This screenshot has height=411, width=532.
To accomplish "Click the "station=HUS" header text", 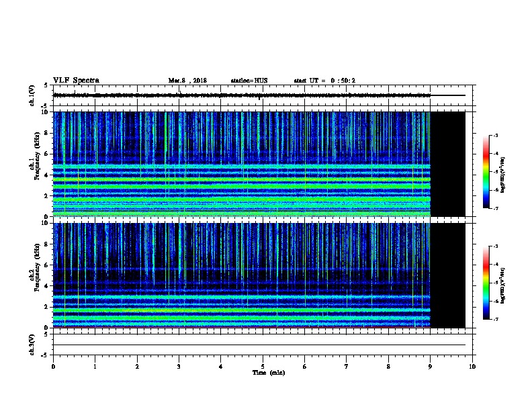I will point(249,81).
